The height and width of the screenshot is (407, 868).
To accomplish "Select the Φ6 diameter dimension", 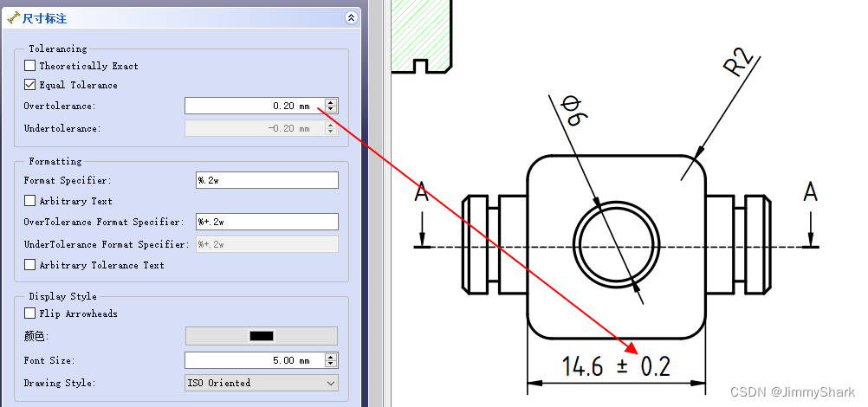I will click(x=574, y=111).
